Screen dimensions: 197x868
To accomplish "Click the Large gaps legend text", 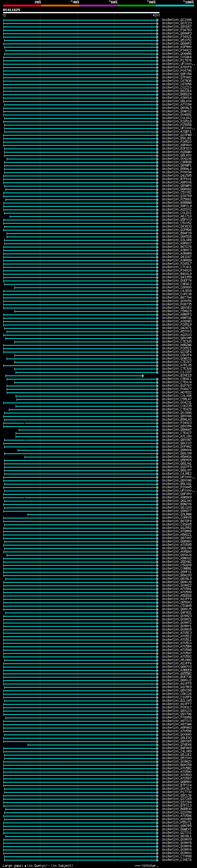I will click(13, 865).
